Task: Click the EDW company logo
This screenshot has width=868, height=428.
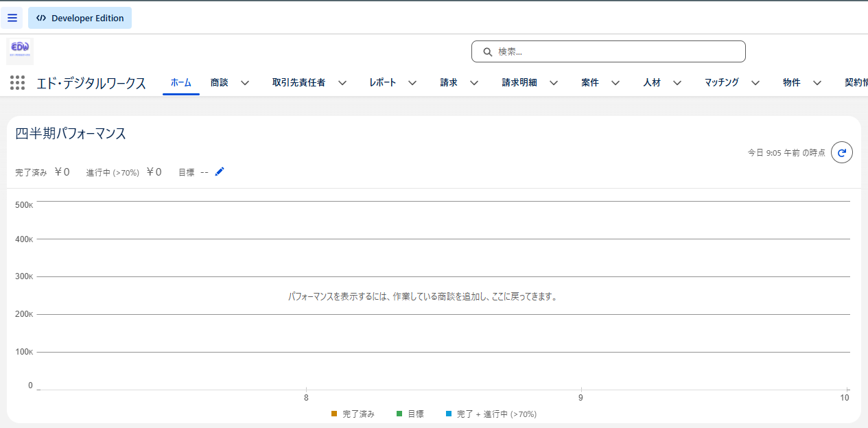Action: [x=20, y=51]
